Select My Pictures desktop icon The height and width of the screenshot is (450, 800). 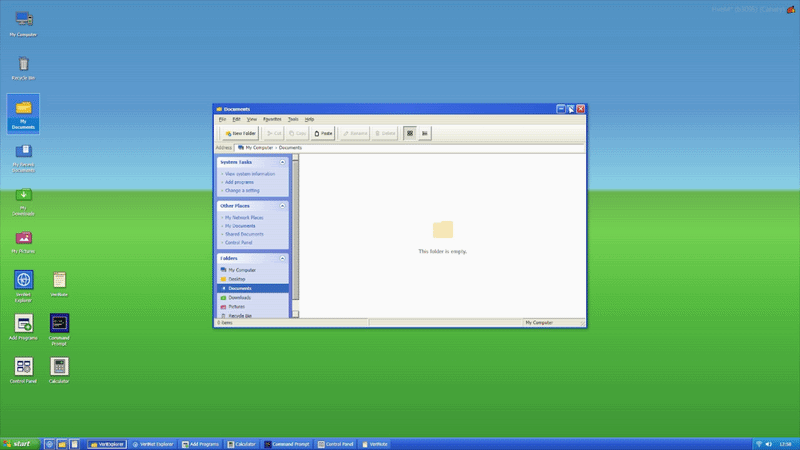[x=23, y=242]
